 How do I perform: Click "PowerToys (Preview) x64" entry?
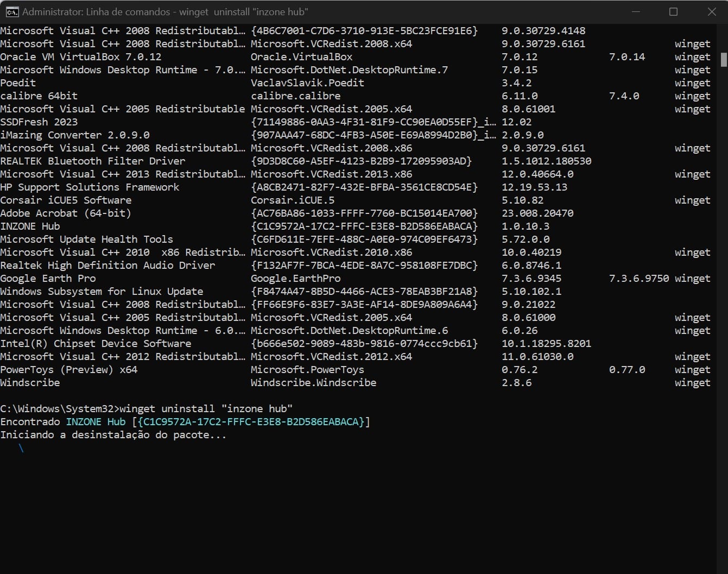[x=69, y=369]
